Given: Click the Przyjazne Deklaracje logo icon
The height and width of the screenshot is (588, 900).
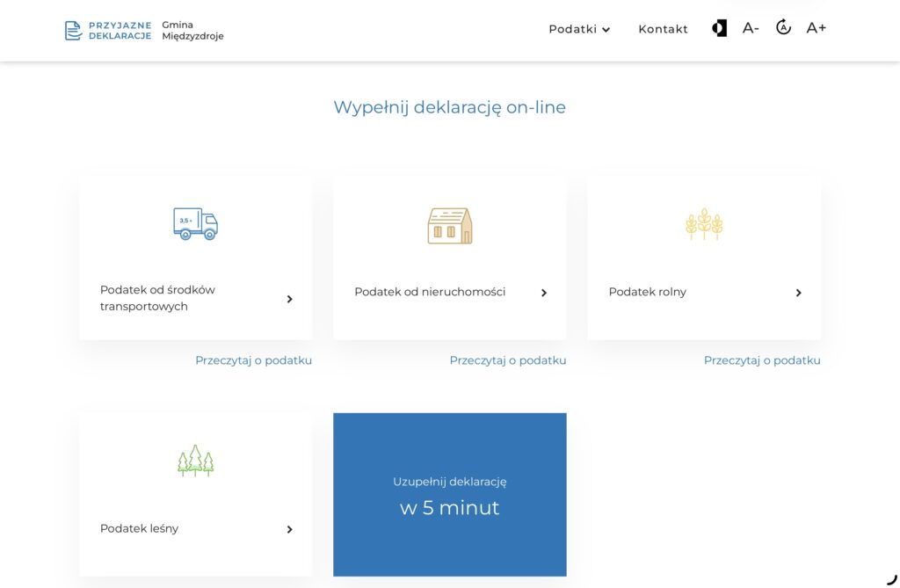Looking at the screenshot, I should coord(73,31).
